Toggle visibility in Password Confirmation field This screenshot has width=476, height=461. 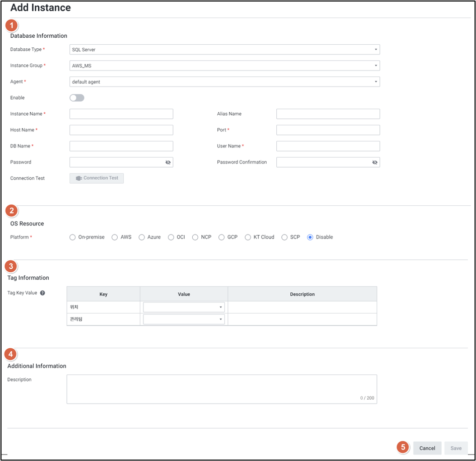375,163
